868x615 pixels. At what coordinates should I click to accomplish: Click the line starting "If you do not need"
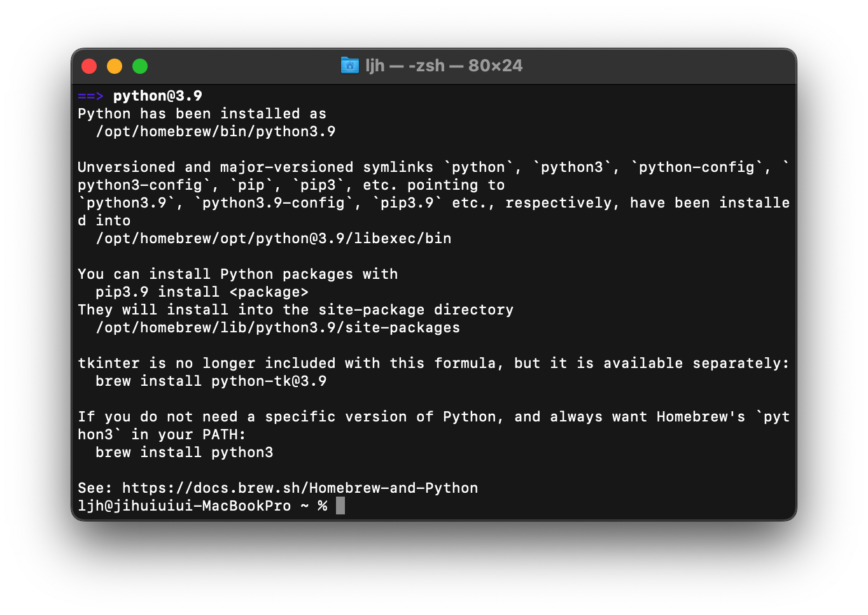[x=433, y=417]
